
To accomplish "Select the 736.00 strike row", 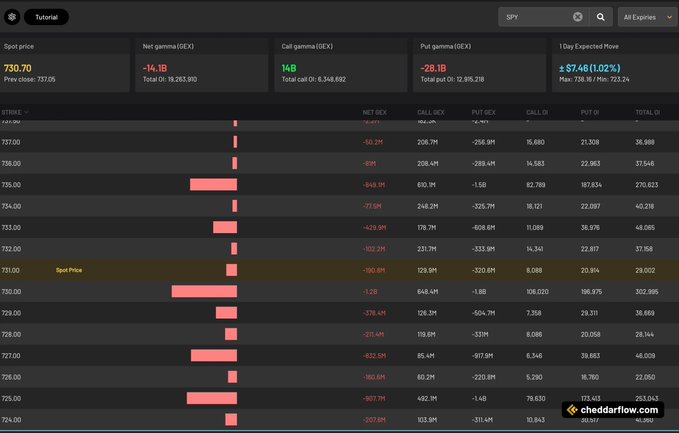I will tap(340, 163).
